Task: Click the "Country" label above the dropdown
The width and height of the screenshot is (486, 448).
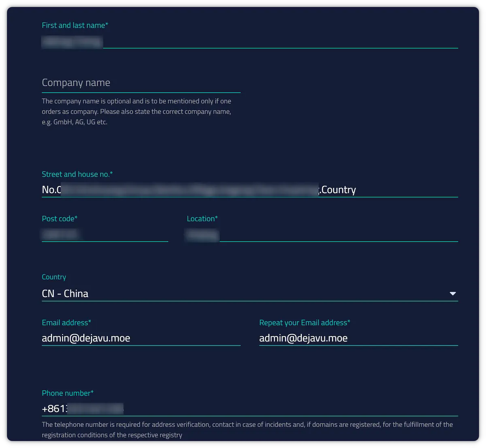Action: click(x=54, y=277)
